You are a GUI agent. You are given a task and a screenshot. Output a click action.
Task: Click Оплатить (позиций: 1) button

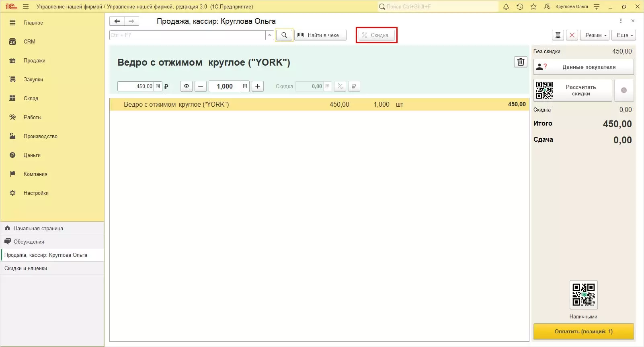click(584, 331)
